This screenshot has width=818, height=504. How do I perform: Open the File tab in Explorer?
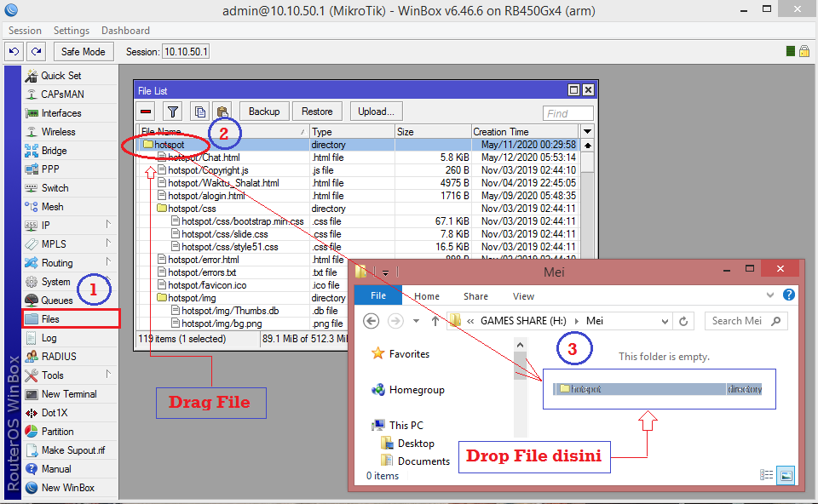click(378, 295)
